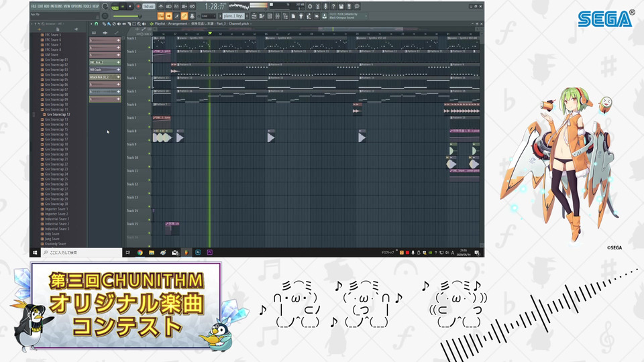Open the OPTIONS menu
This screenshot has width=644, height=362.
(76, 6)
